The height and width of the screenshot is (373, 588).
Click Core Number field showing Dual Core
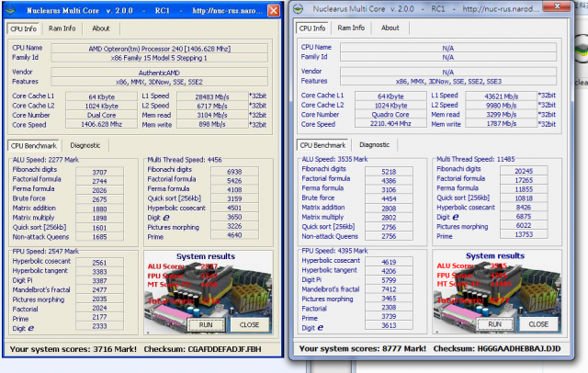(x=101, y=115)
